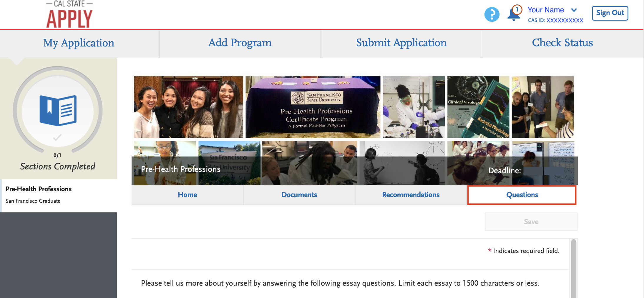Viewport: 644px width, 298px height.
Task: Click the vertical scrollbar in questions panel
Action: click(573, 268)
